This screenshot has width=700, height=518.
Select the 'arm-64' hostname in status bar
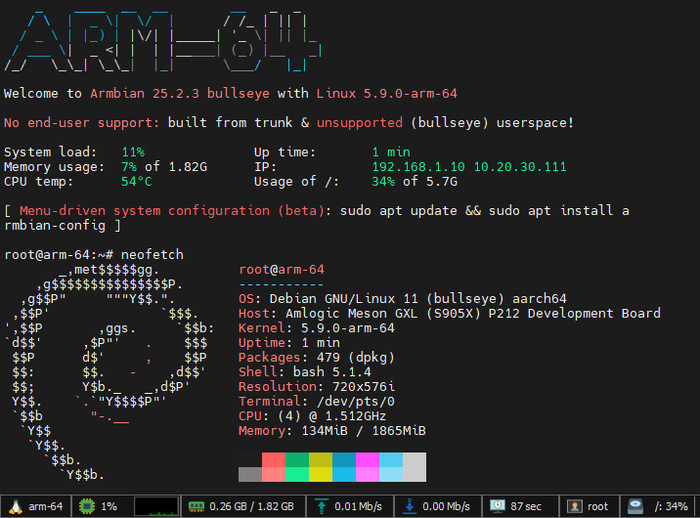click(x=46, y=506)
